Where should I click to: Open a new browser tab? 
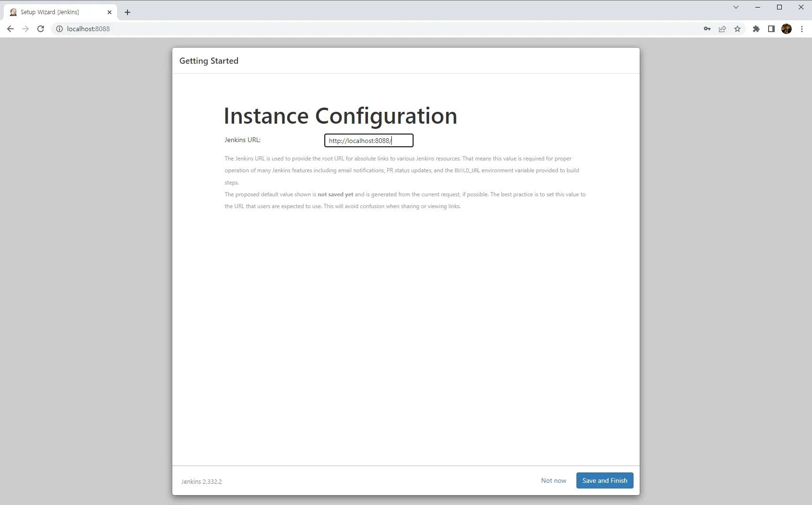point(127,12)
